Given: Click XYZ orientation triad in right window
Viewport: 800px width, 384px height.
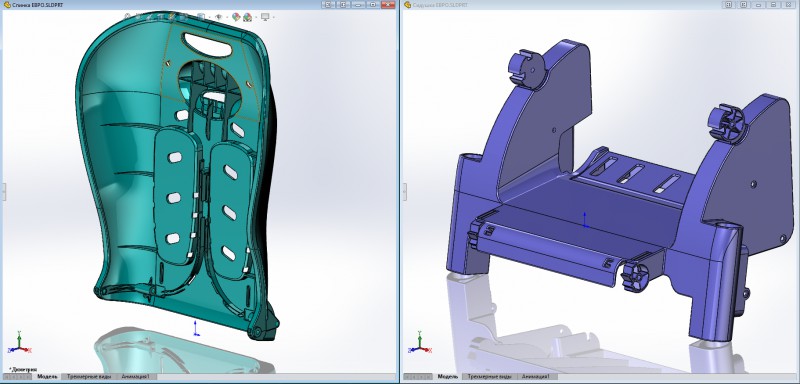Looking at the screenshot, I should (420, 343).
